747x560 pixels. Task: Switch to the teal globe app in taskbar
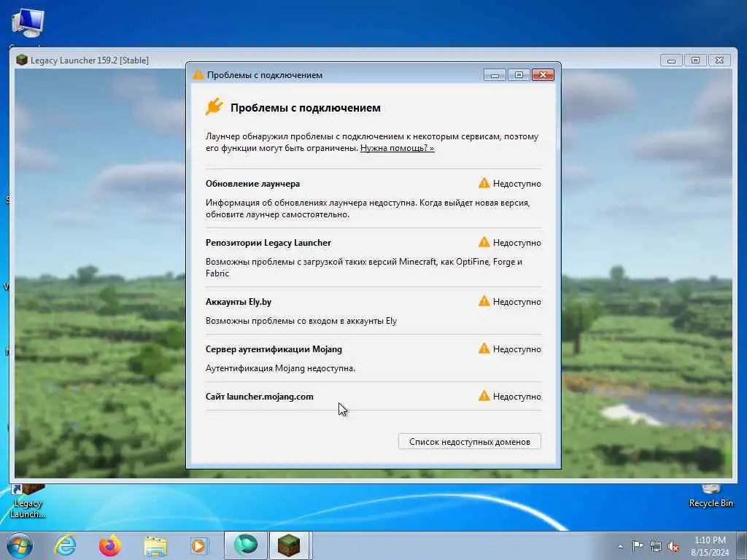point(246,545)
